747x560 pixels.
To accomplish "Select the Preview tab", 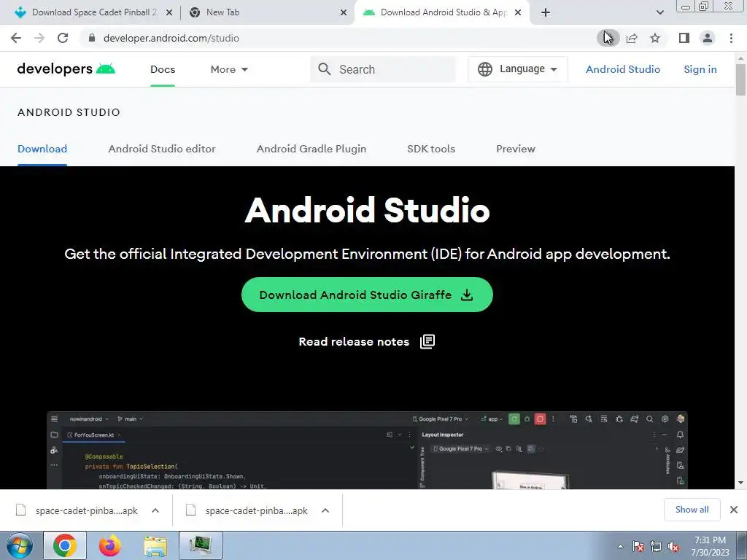I will 516,149.
